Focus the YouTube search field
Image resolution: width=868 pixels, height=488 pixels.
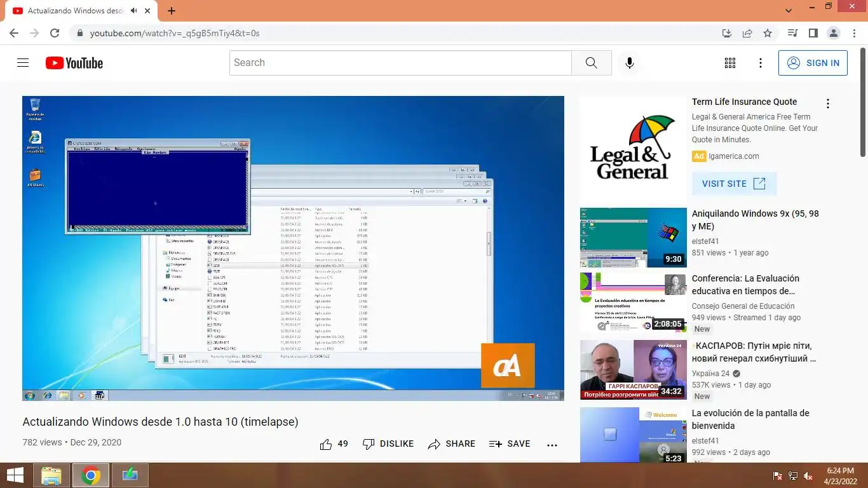click(x=400, y=63)
